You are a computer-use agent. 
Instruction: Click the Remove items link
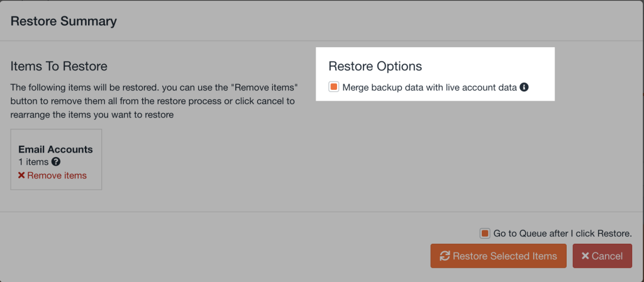tap(57, 175)
